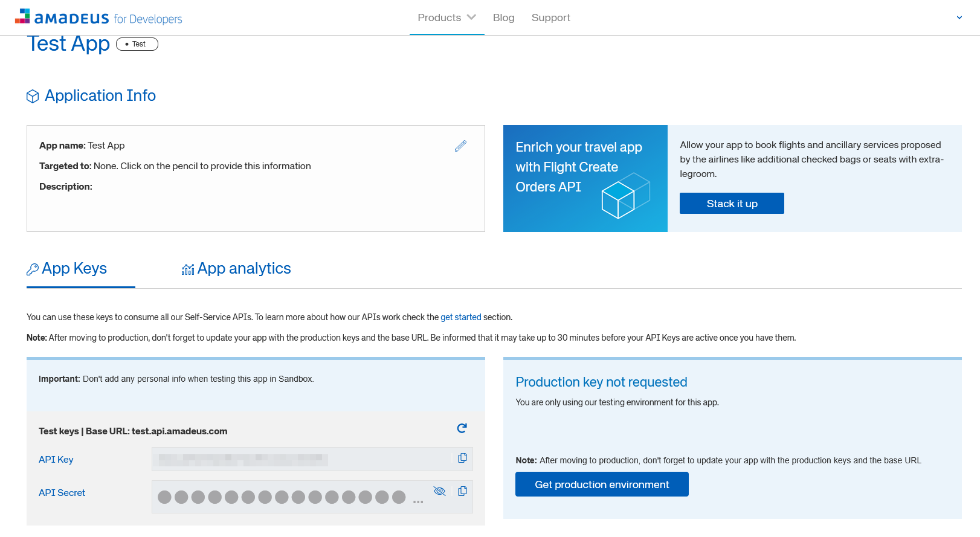Click the Get production environment button
Image resolution: width=980 pixels, height=537 pixels.
pyautogui.click(x=601, y=484)
